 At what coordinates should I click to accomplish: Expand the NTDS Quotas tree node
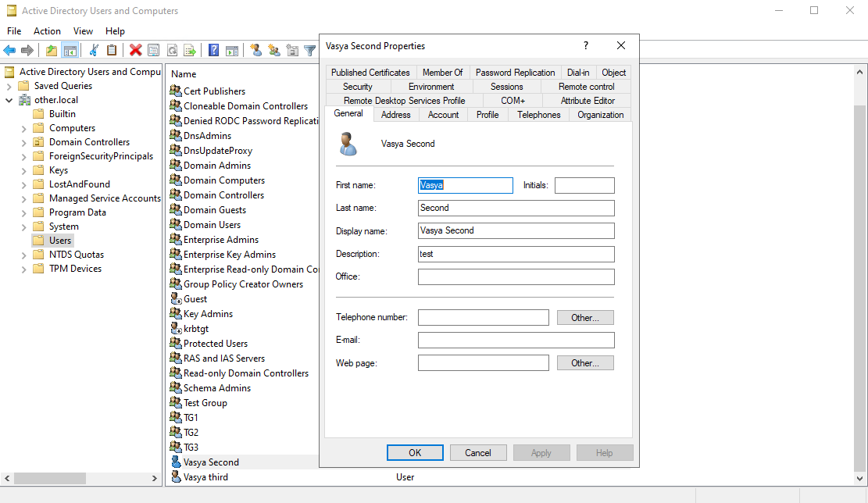click(x=23, y=255)
